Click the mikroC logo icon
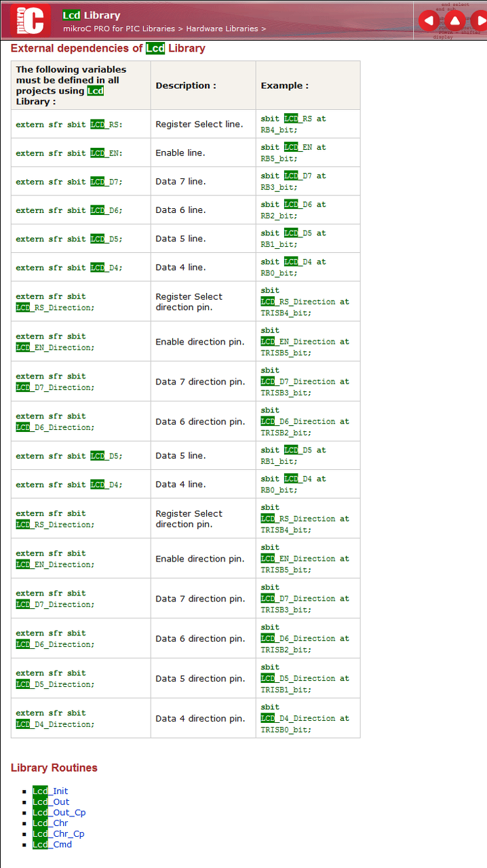487x868 pixels. click(31, 20)
